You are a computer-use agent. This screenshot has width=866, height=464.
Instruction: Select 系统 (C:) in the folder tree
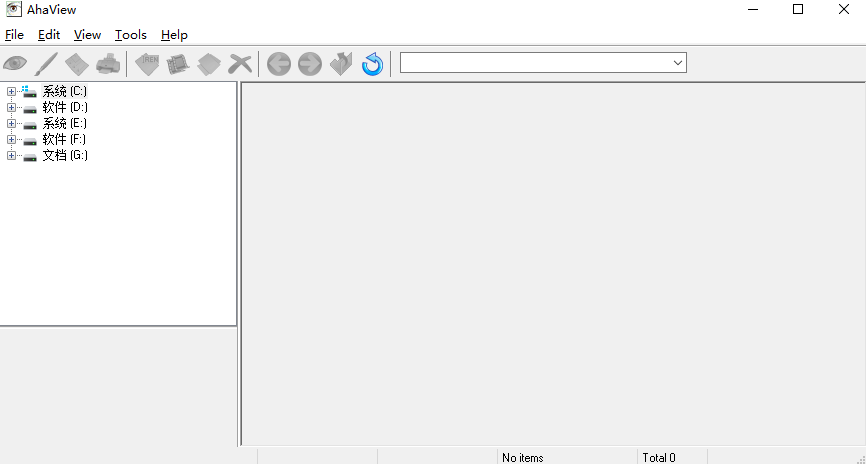point(65,91)
